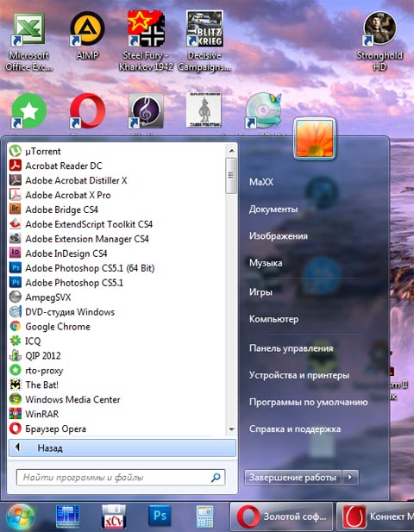This screenshot has width=414, height=532.
Task: Open DVD-студия Windows icon
Action: tap(15, 312)
